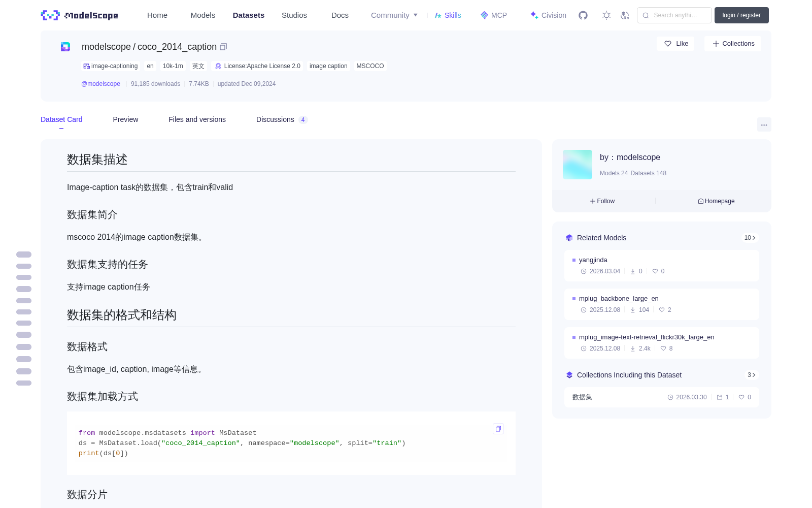Open the Files and versions tab
Image resolution: width=812 pixels, height=508 pixels.
197,119
